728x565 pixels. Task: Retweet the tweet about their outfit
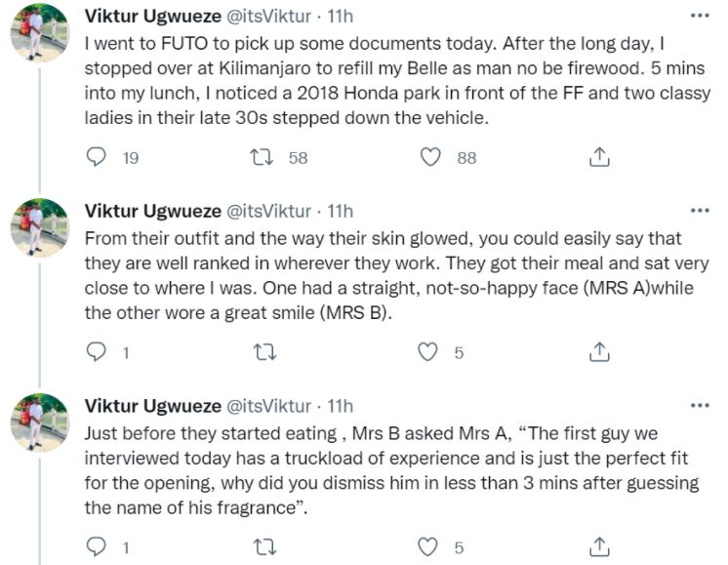click(263, 351)
